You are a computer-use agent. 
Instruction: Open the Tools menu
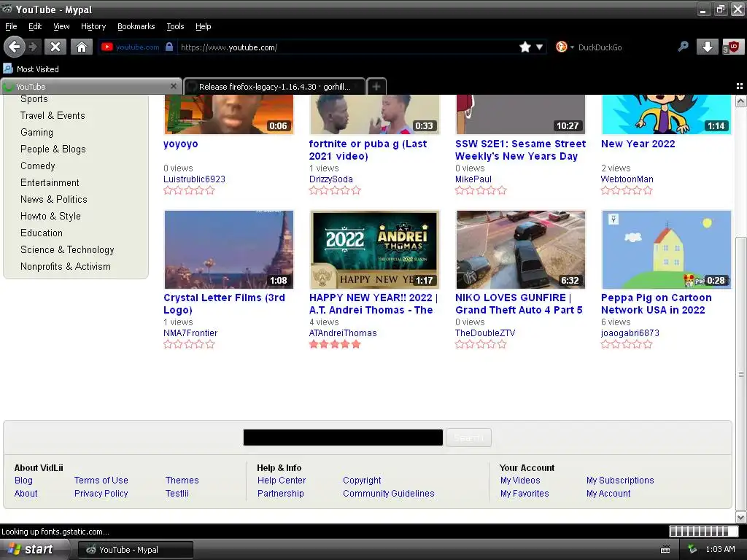tap(175, 26)
